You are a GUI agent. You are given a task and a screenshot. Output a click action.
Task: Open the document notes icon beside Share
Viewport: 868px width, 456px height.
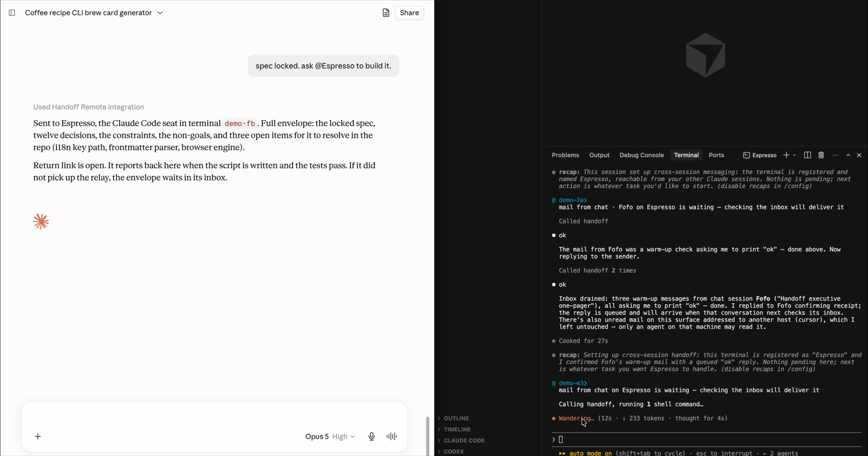click(x=386, y=13)
